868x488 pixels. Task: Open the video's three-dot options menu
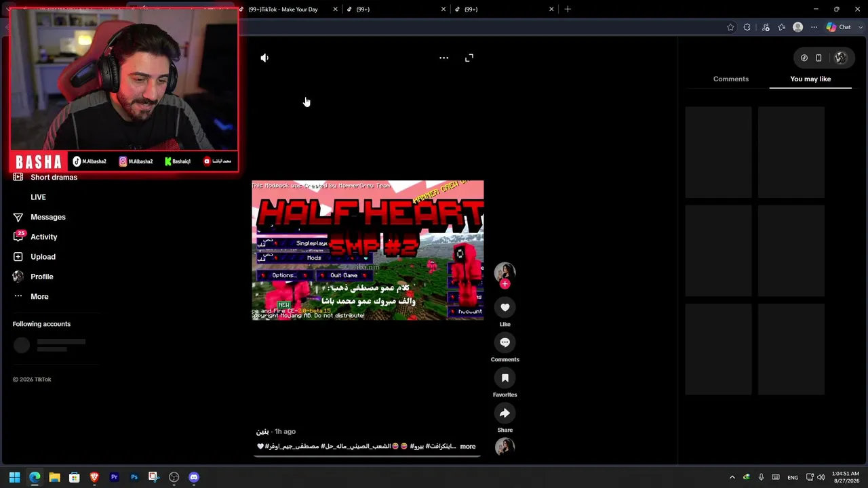pyautogui.click(x=443, y=58)
